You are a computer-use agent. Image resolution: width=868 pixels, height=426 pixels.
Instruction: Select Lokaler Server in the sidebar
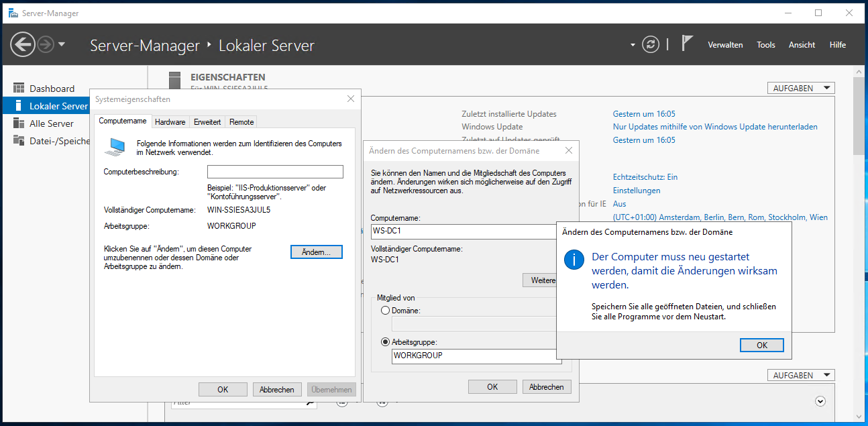[x=46, y=106]
